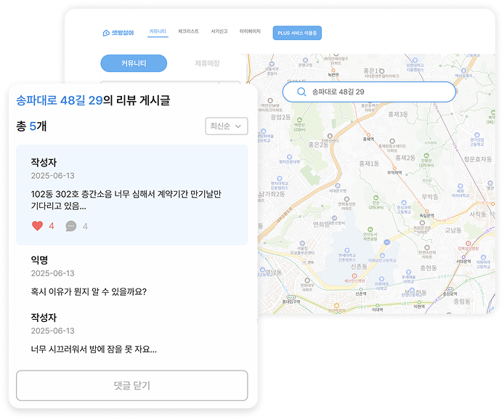
Task: Click the 셋방살이 house logo icon
Action: click(106, 33)
